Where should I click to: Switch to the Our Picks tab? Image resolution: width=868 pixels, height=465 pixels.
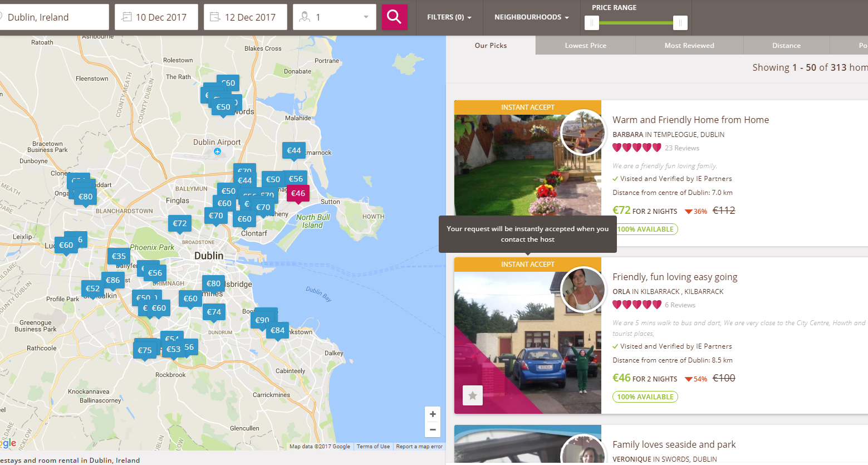click(491, 46)
